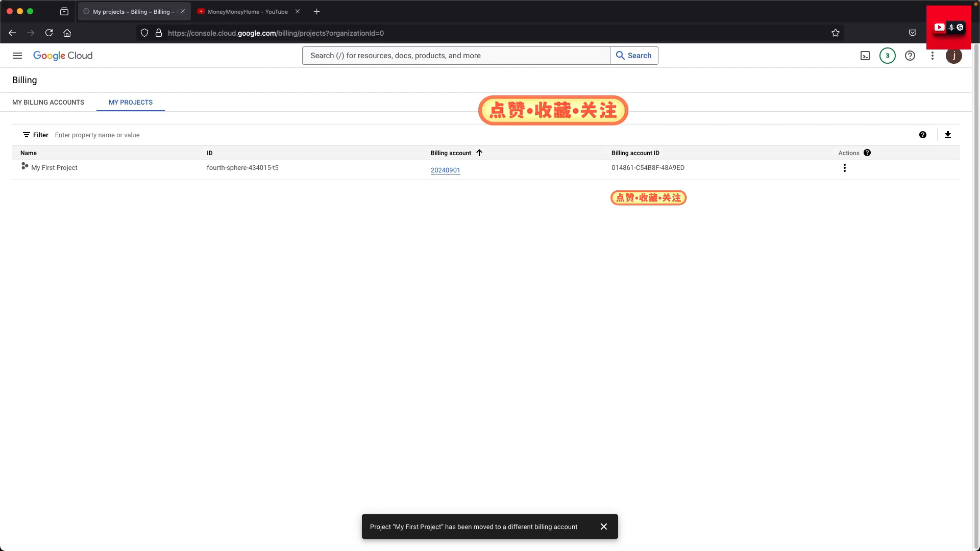Activate Cloud Shell terminal icon
980x551 pixels.
(865, 56)
